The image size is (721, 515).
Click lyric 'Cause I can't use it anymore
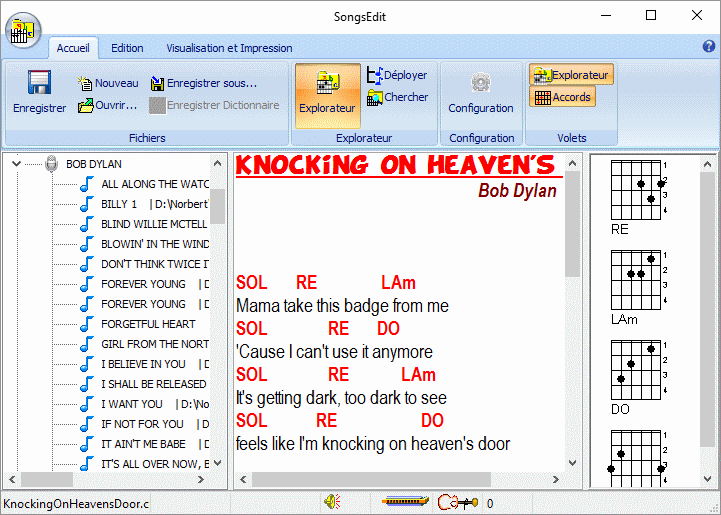(x=334, y=352)
